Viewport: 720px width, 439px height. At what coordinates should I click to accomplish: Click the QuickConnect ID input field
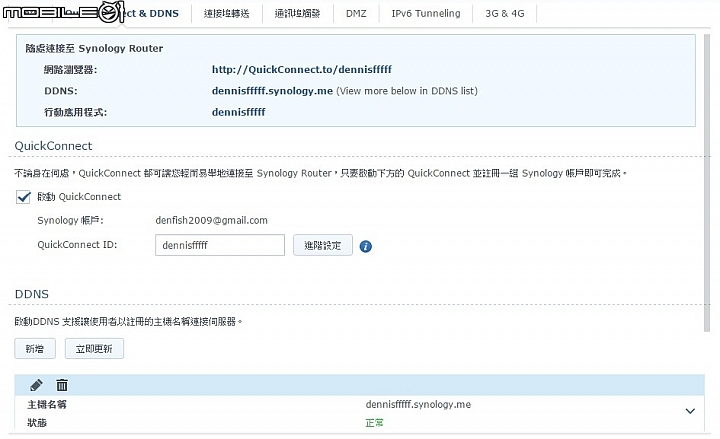pyautogui.click(x=220, y=245)
